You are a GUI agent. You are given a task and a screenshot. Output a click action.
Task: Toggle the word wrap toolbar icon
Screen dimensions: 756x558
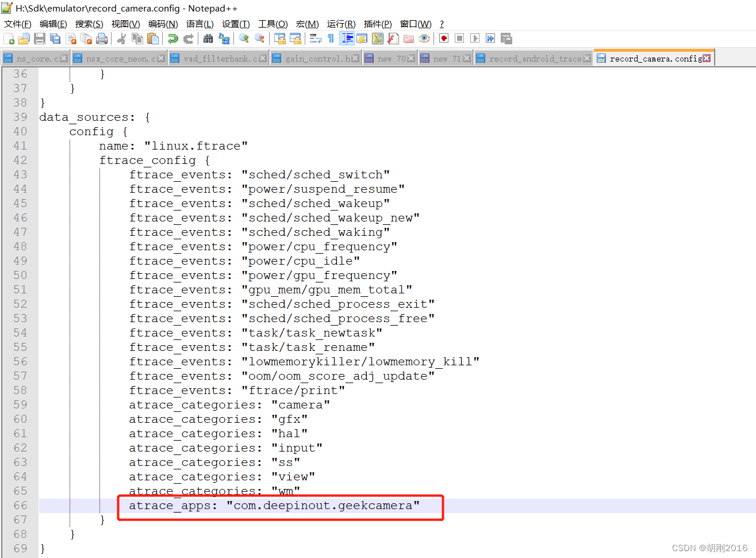[x=316, y=39]
